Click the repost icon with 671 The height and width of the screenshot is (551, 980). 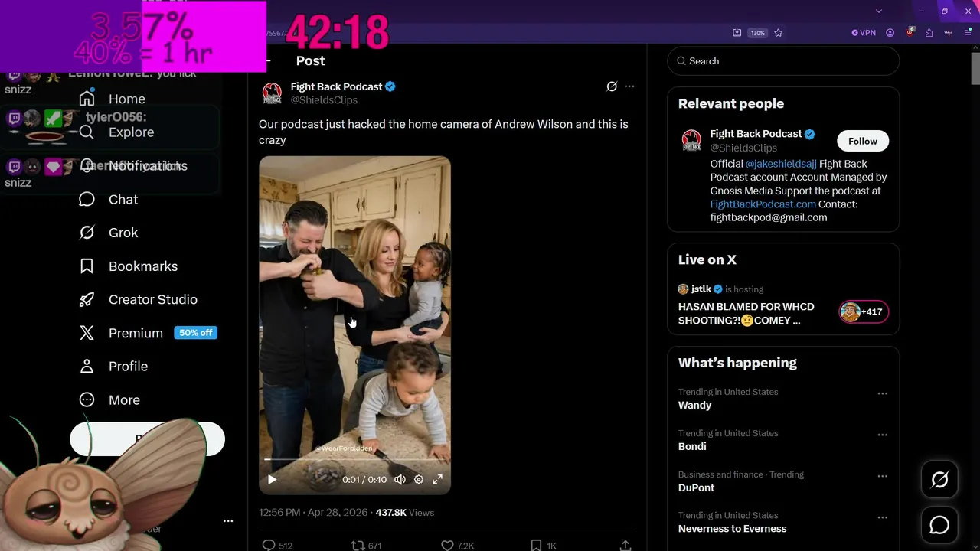tap(358, 545)
